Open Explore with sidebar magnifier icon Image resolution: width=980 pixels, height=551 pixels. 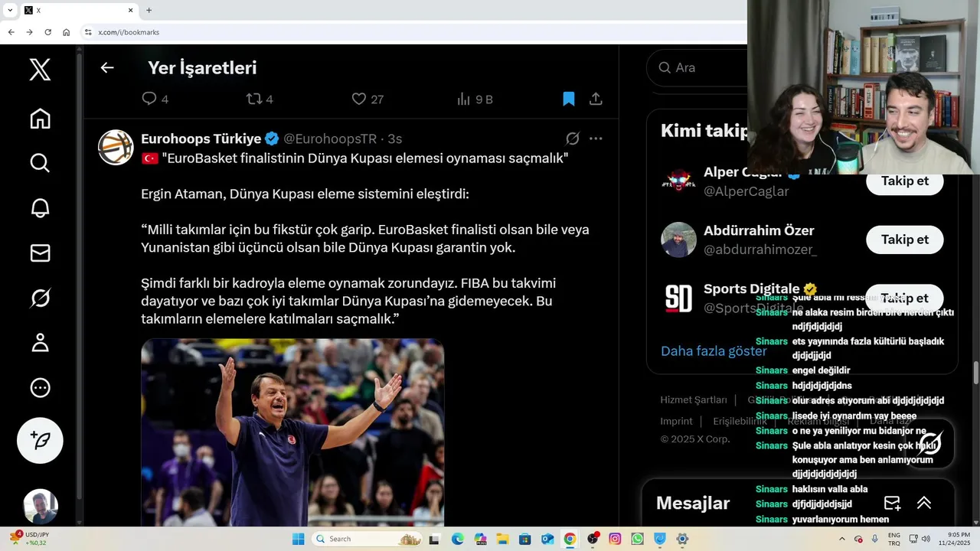click(40, 163)
